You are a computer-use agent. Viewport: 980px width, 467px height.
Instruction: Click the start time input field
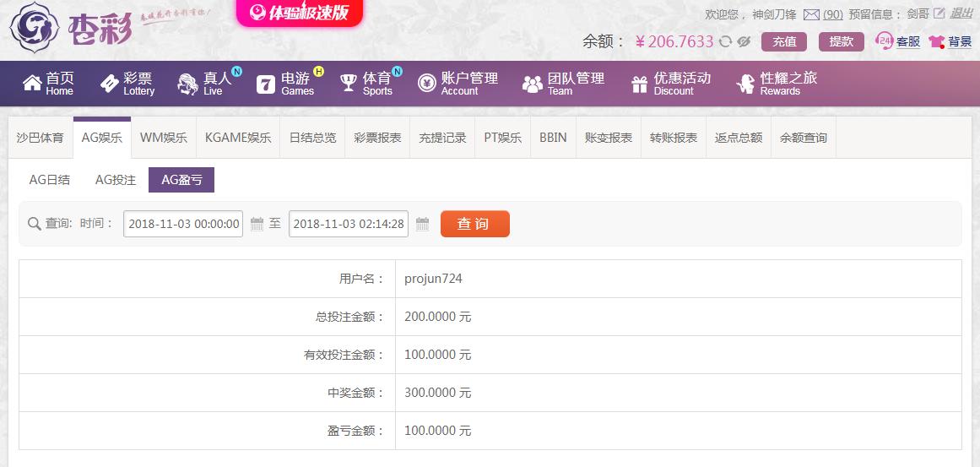183,224
